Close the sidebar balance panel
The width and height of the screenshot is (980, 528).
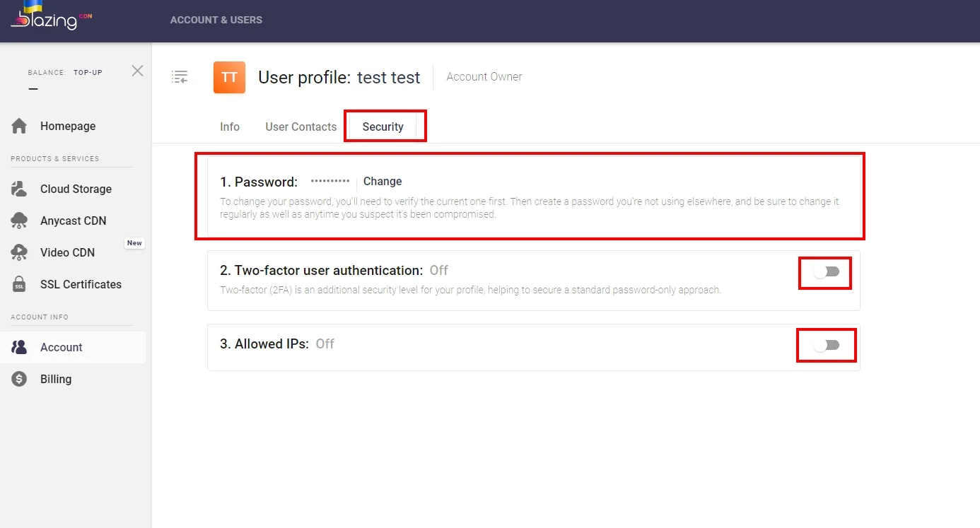click(x=138, y=71)
